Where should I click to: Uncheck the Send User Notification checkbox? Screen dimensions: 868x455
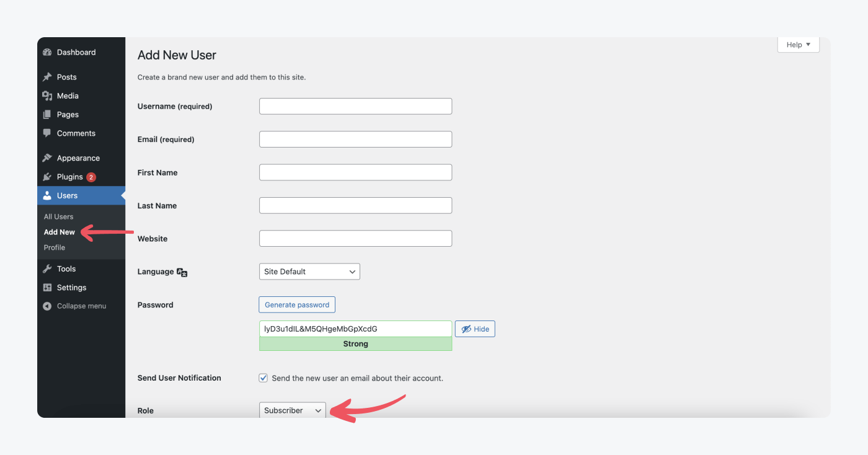click(x=263, y=378)
